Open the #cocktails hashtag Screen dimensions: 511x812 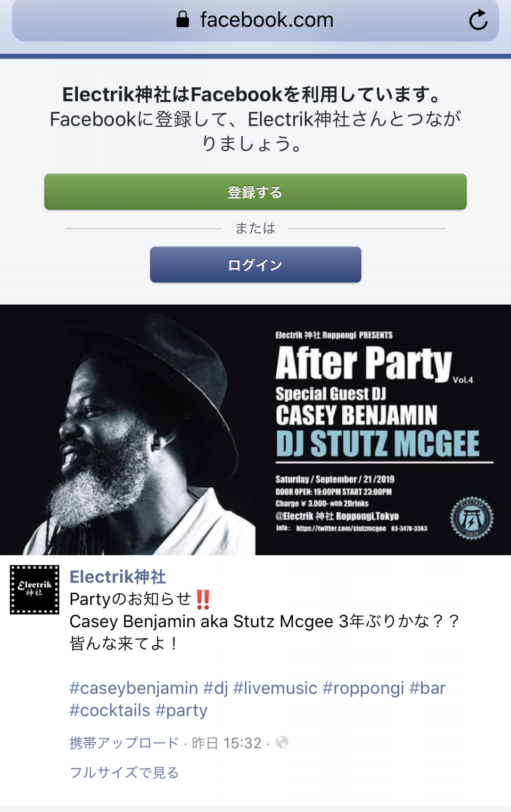point(110,710)
